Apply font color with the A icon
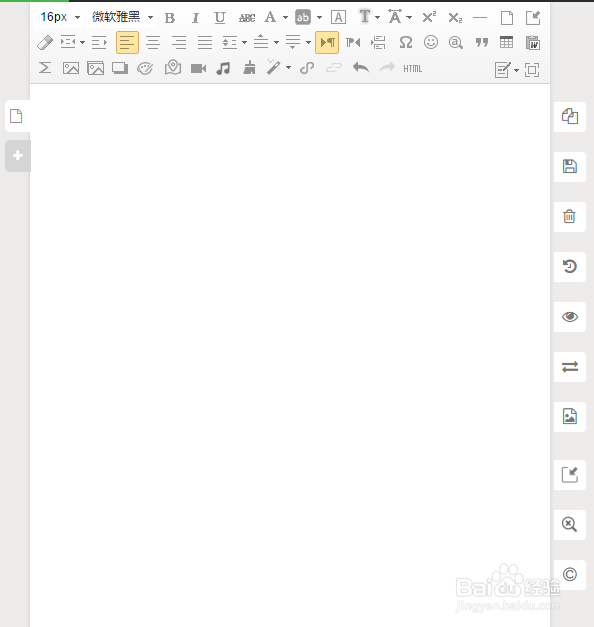The height and width of the screenshot is (627, 594). [x=270, y=17]
